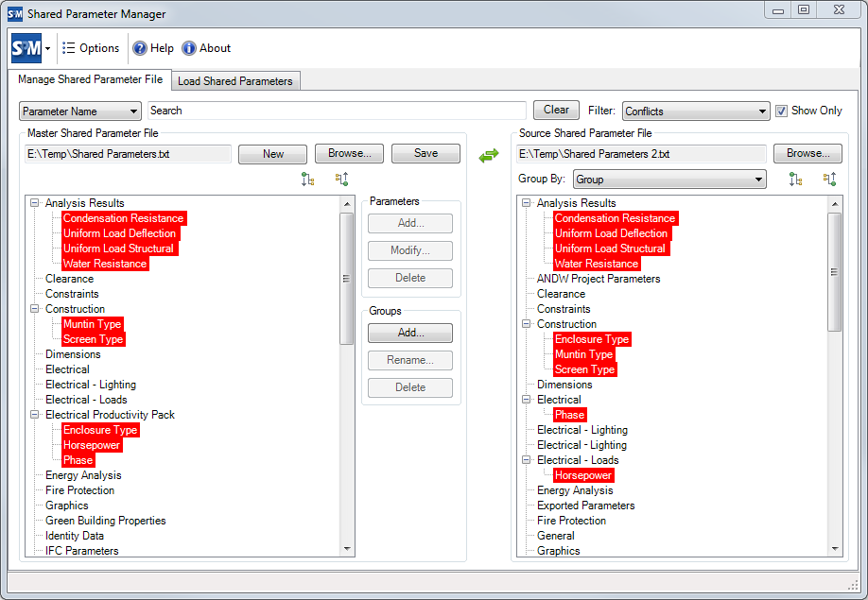Select Enclosure Type in the master tree

(100, 430)
